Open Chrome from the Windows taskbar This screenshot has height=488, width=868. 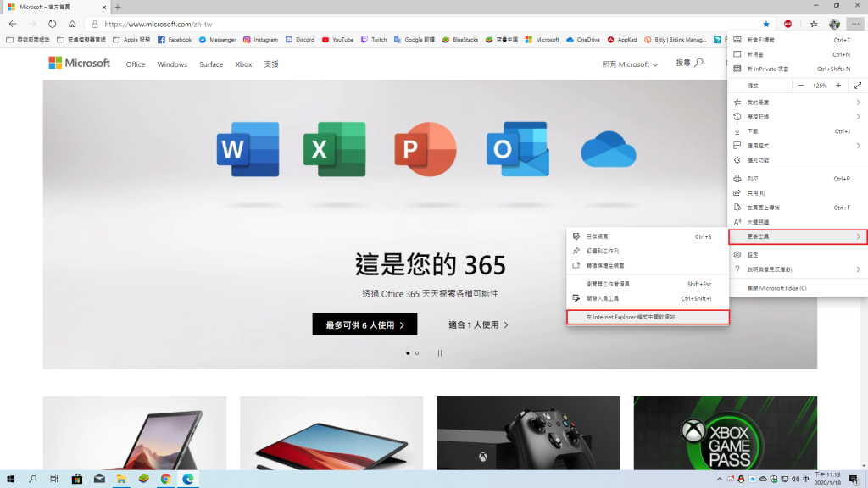[x=166, y=479]
